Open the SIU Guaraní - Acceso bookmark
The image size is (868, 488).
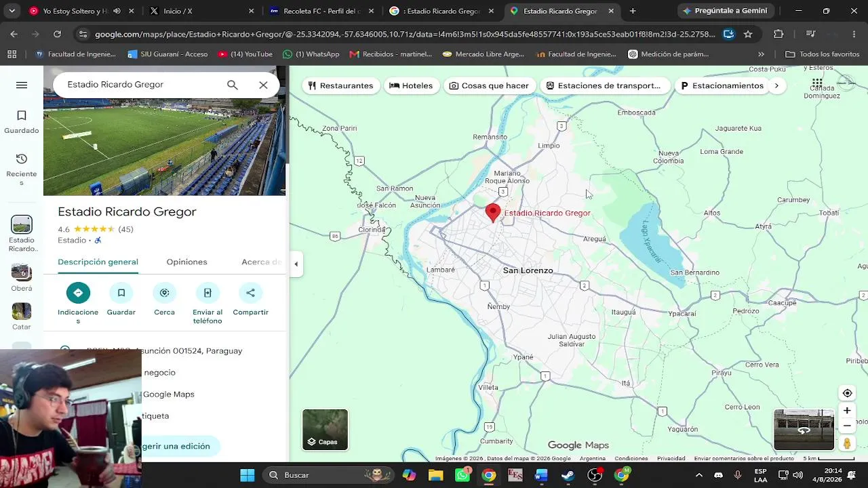click(x=167, y=54)
